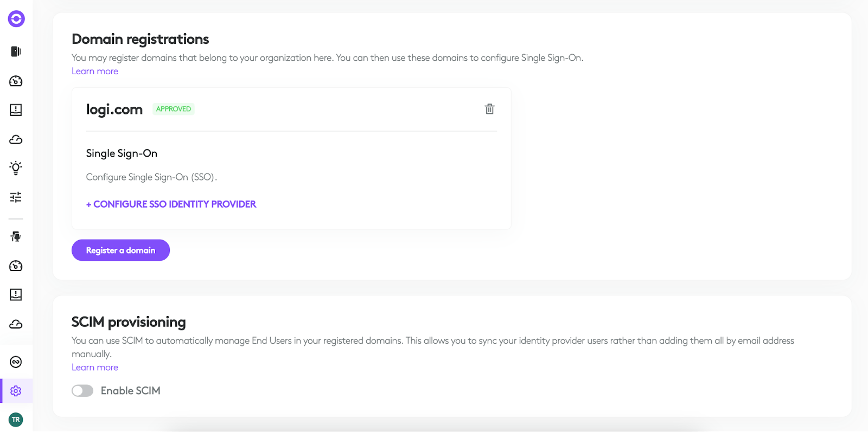Open the door-shaped rooms icon in sidebar

point(16,51)
